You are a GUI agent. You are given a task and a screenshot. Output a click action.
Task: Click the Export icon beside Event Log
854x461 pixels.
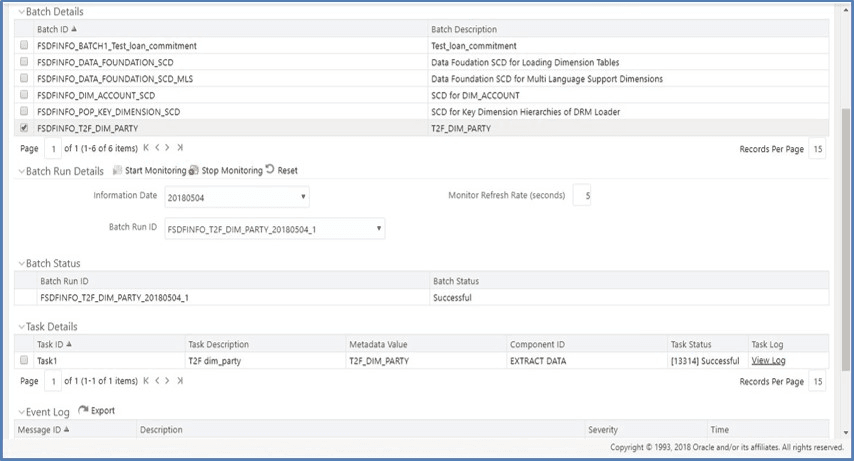tap(83, 410)
